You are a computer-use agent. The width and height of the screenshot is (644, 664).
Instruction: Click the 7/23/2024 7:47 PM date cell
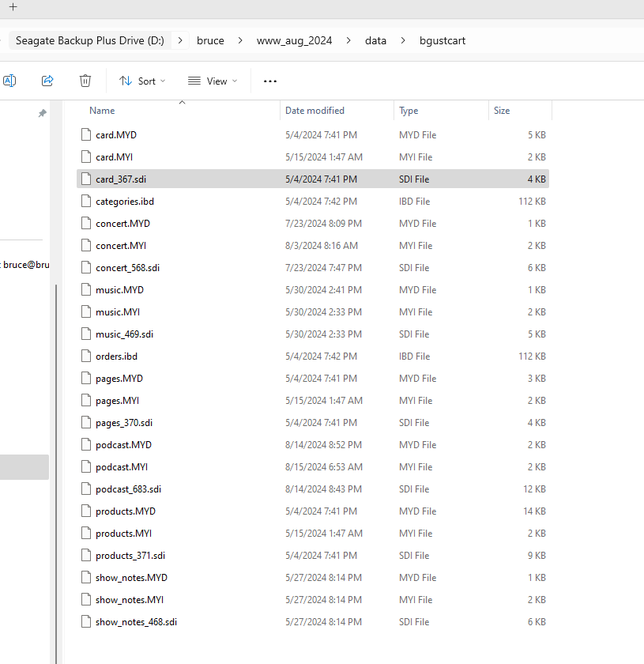point(323,268)
